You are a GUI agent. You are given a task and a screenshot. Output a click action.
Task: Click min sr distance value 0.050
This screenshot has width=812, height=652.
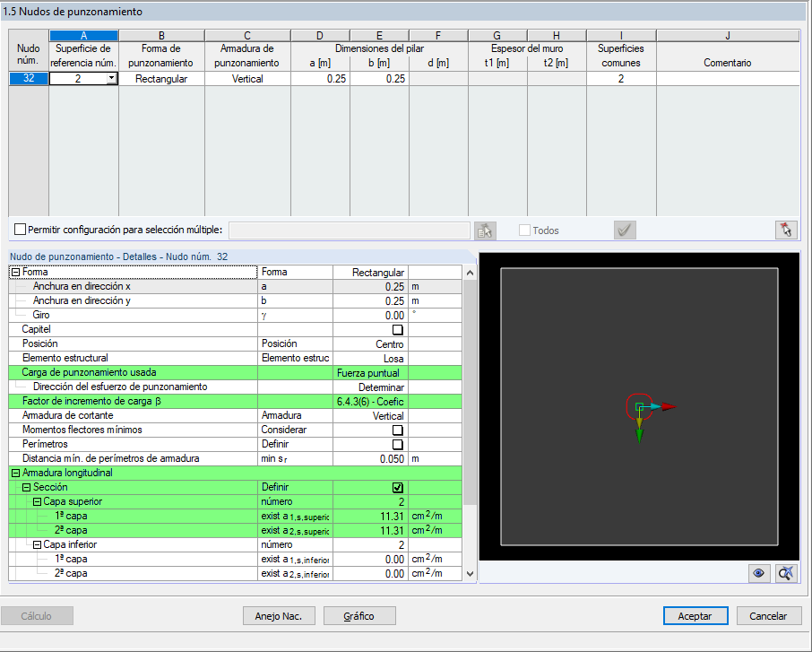(x=370, y=458)
